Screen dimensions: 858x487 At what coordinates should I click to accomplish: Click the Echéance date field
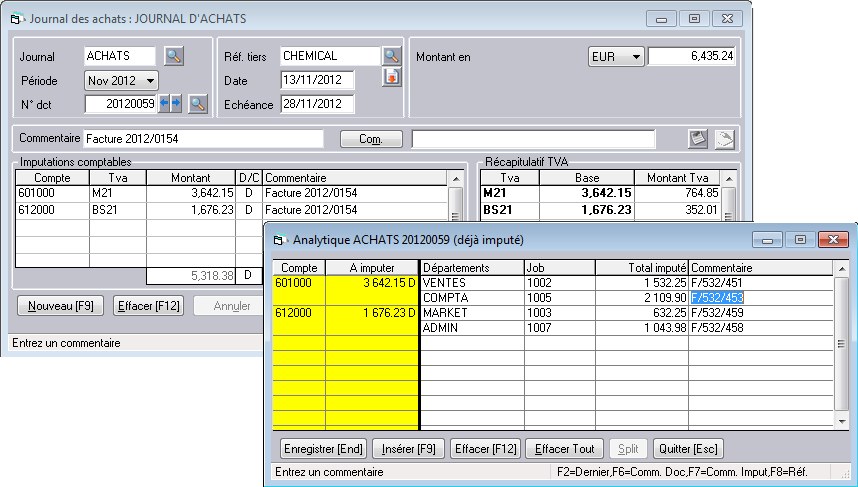pyautogui.click(x=317, y=104)
